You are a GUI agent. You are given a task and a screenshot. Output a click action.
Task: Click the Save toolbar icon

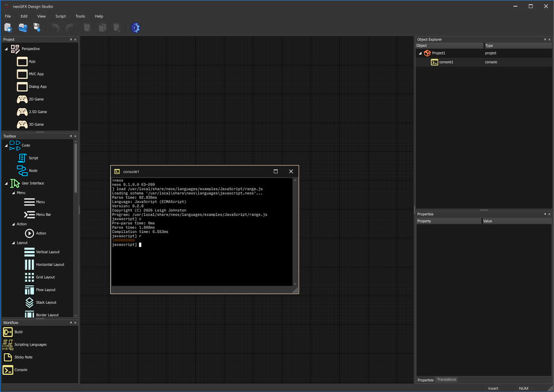[37, 28]
